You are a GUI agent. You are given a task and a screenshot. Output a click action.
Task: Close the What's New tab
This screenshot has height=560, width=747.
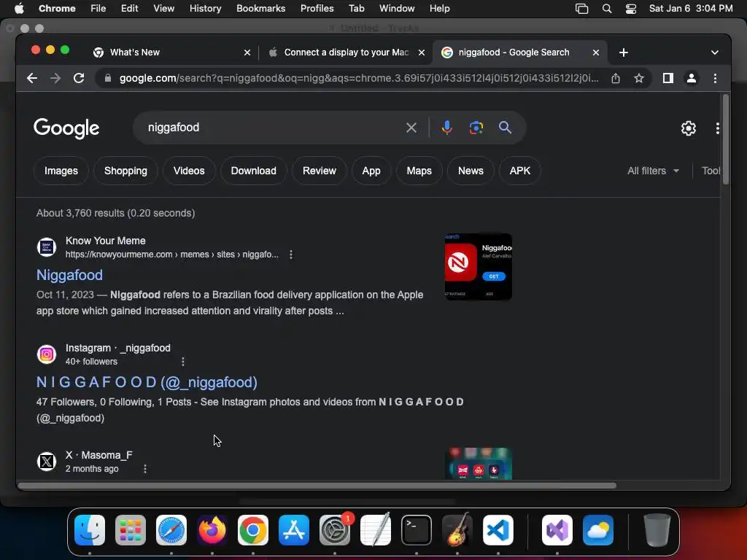click(x=247, y=52)
